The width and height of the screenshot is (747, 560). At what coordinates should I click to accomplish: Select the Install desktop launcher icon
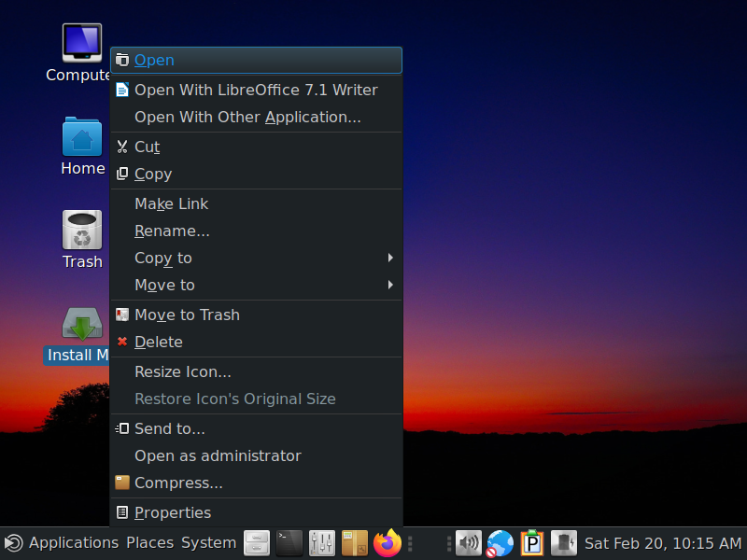(x=82, y=324)
